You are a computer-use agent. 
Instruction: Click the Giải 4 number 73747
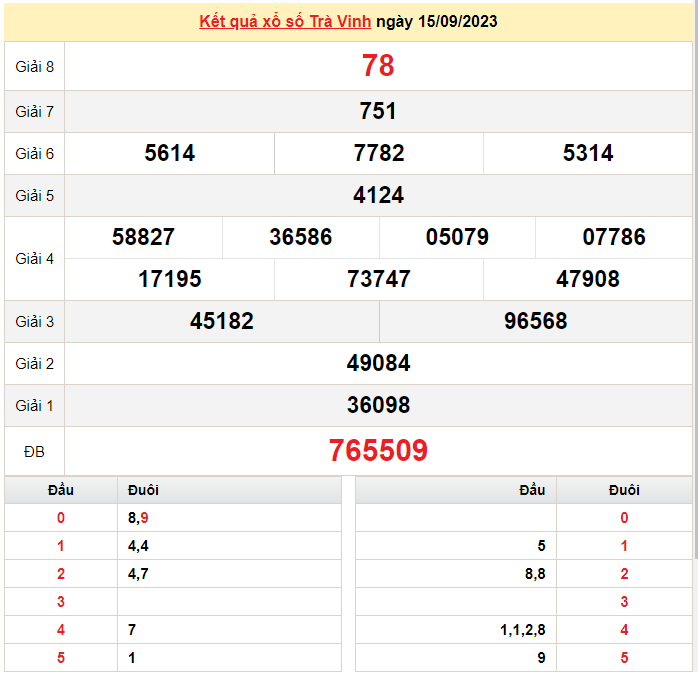point(379,279)
